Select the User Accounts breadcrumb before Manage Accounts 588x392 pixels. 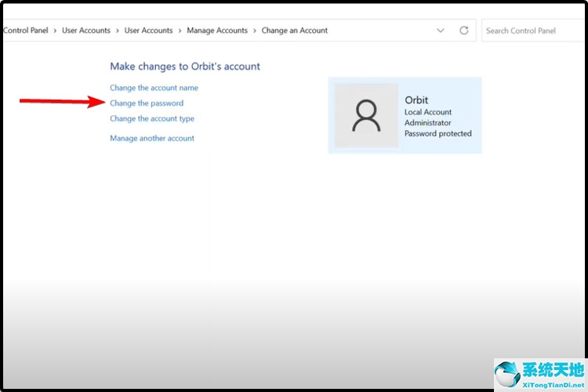coord(148,31)
